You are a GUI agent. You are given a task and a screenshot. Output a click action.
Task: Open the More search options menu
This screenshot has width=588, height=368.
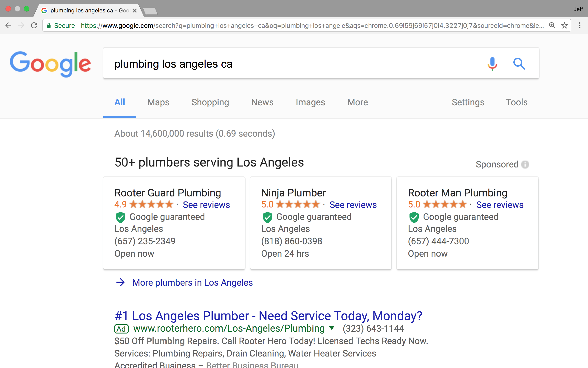(x=357, y=102)
